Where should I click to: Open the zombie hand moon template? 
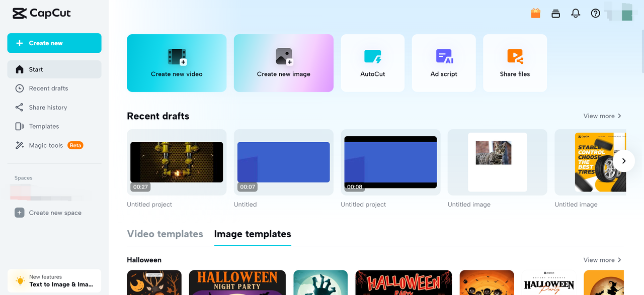(320, 282)
